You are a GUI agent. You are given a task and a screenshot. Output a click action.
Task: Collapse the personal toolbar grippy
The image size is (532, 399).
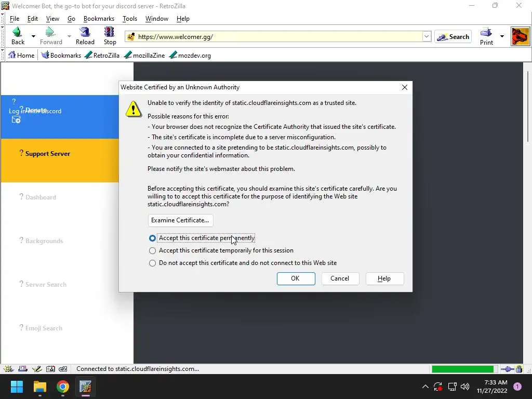(3, 55)
